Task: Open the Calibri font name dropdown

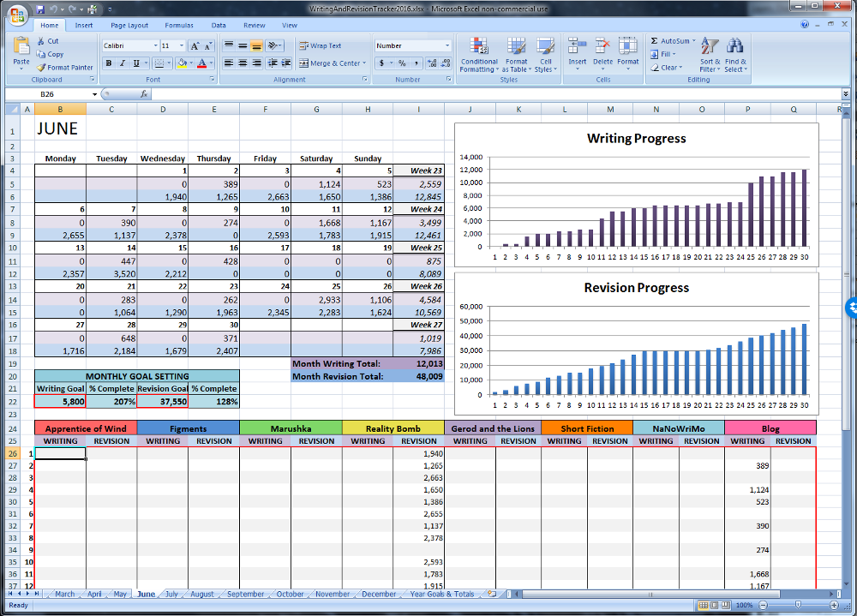Action: [156, 45]
